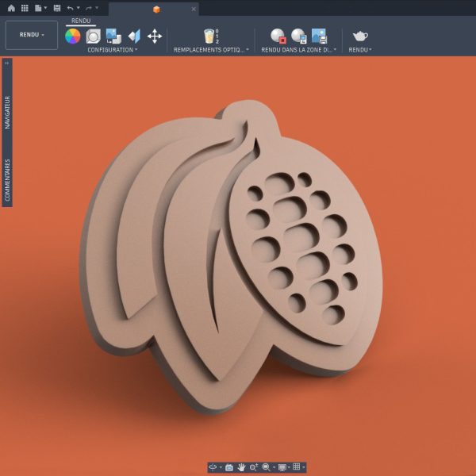Open the COMMENTAIRES side panel
Image resolution: width=476 pixels, height=476 pixels.
tap(7, 180)
